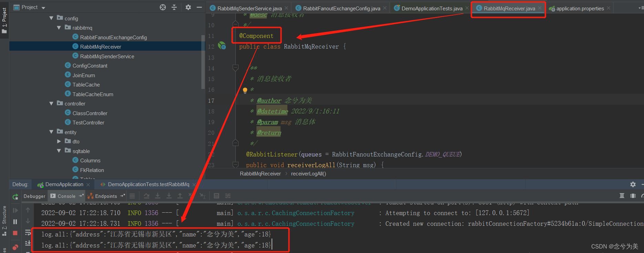644x253 pixels.
Task: Collapse all nodes in the Project panel
Action: [x=174, y=7]
